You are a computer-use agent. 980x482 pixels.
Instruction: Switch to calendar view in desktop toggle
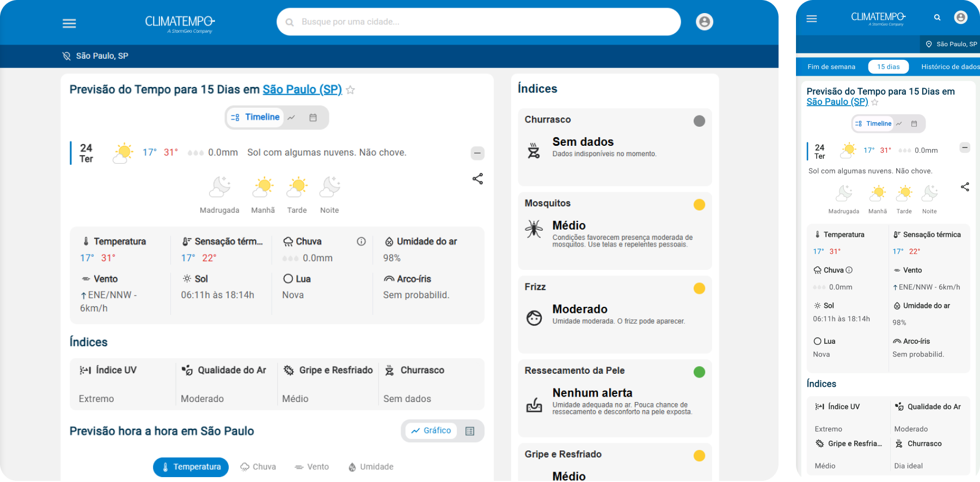coord(313,118)
